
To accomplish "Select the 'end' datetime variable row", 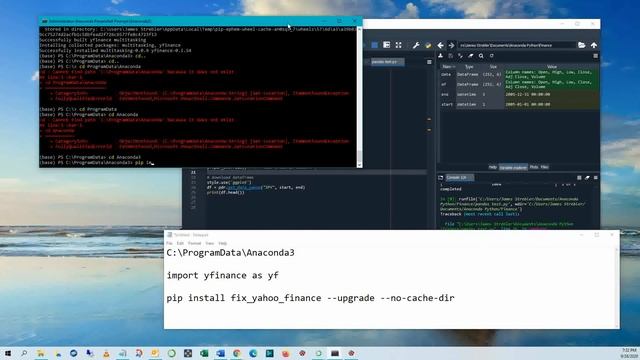I will click(519, 94).
